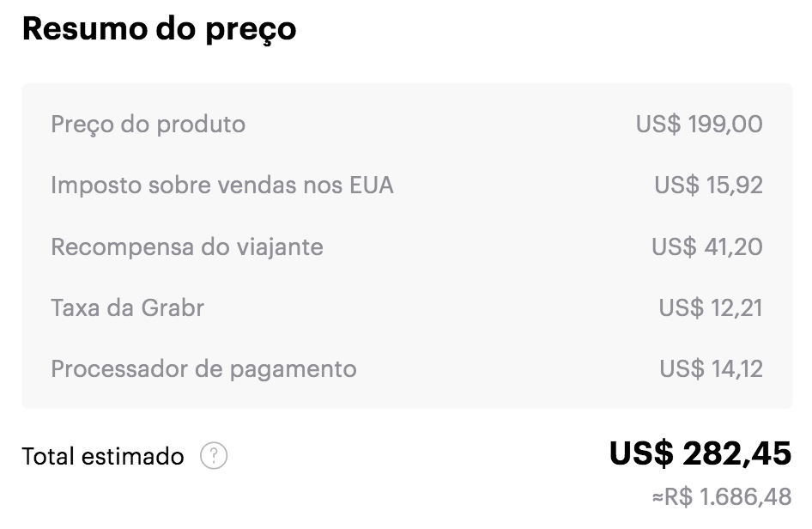Viewport: 812px width, 529px height.
Task: Click the R$ 1.686,48 converted total
Action: [722, 497]
